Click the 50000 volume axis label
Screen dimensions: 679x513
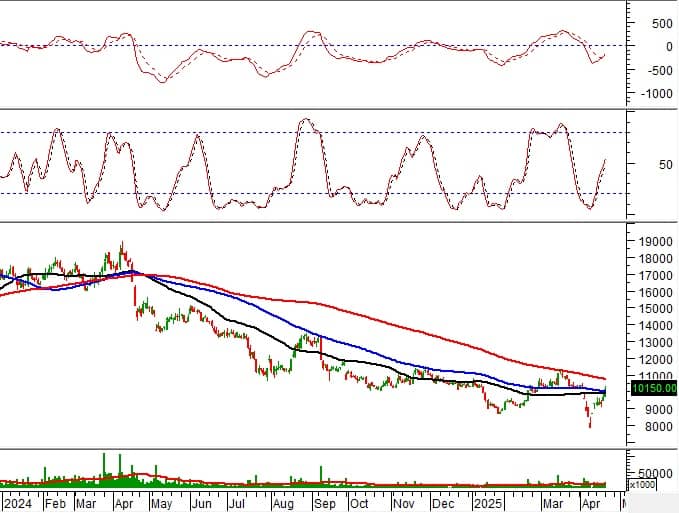pyautogui.click(x=654, y=474)
